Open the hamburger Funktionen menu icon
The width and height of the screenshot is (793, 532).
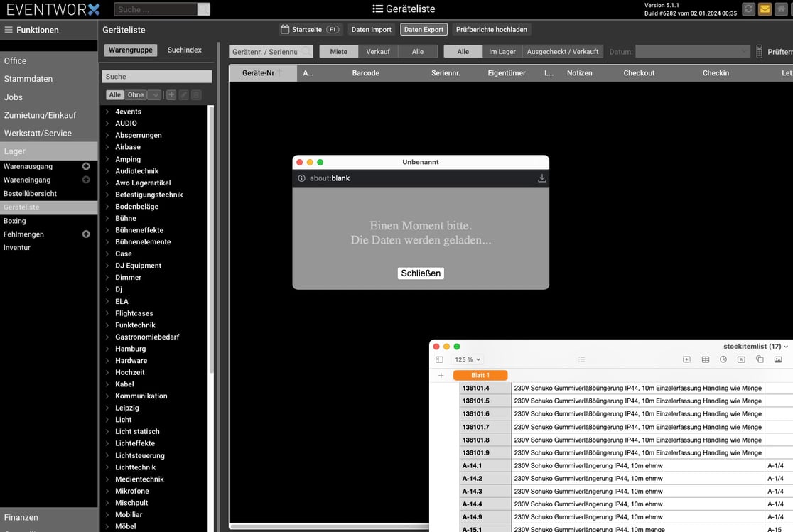pos(9,30)
